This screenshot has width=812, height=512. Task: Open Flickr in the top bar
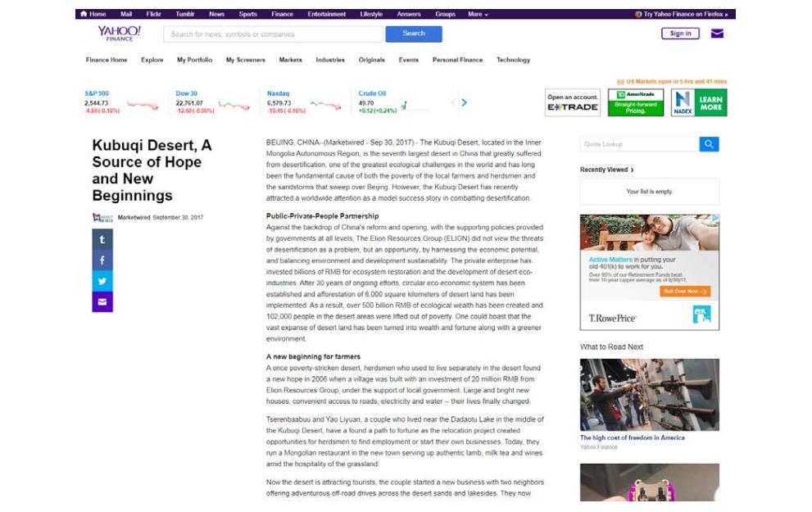154,14
